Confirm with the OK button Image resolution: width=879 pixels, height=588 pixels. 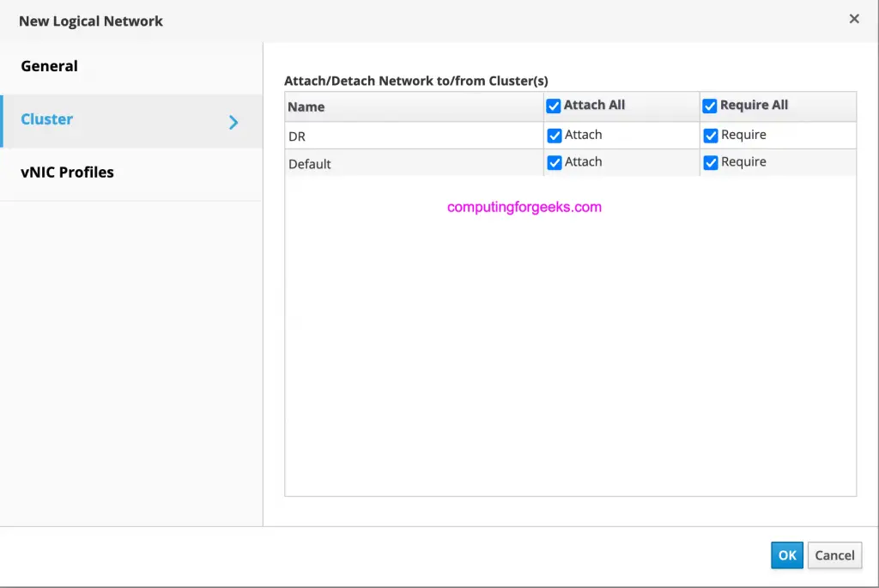[786, 555]
